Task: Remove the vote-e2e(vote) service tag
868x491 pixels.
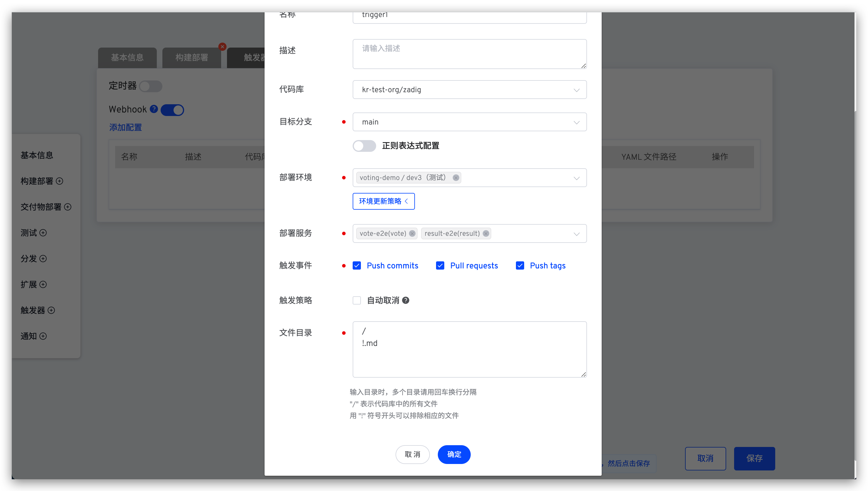Action: [412, 233]
